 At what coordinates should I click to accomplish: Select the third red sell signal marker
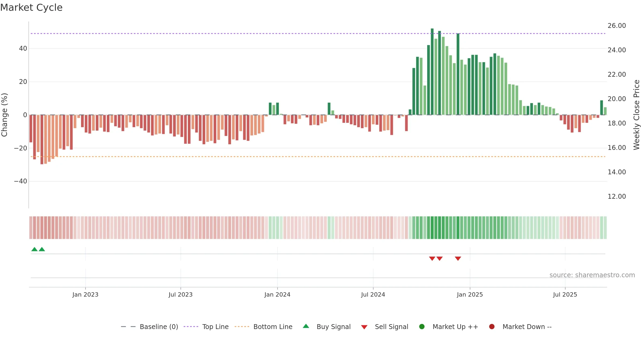click(x=458, y=258)
